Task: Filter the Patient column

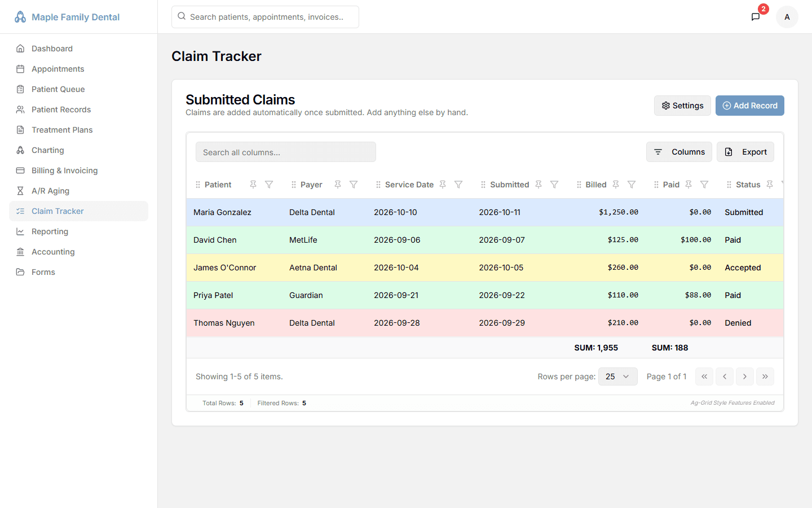Action: pos(269,185)
